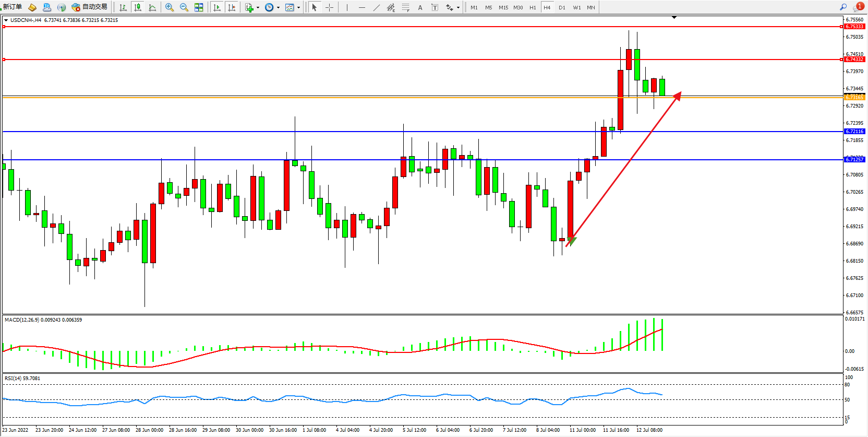Click the red arrow endpoint on chart
The height and width of the screenshot is (437, 868).
[x=680, y=93]
